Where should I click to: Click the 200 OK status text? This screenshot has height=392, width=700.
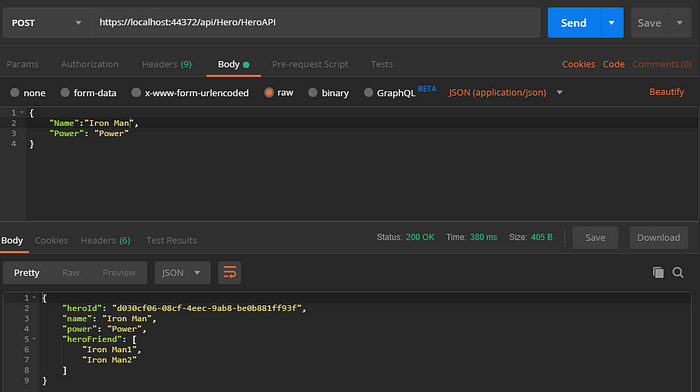tap(420, 237)
